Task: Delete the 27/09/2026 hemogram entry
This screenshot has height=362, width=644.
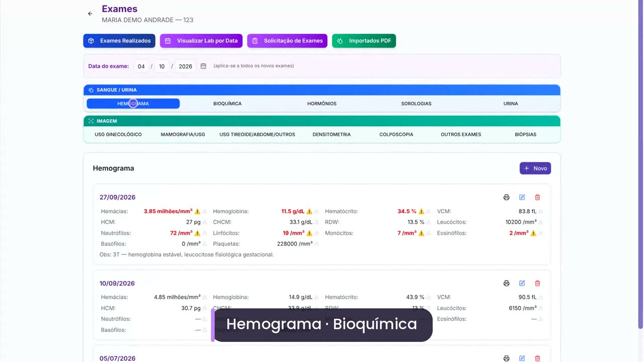Action: (537, 197)
